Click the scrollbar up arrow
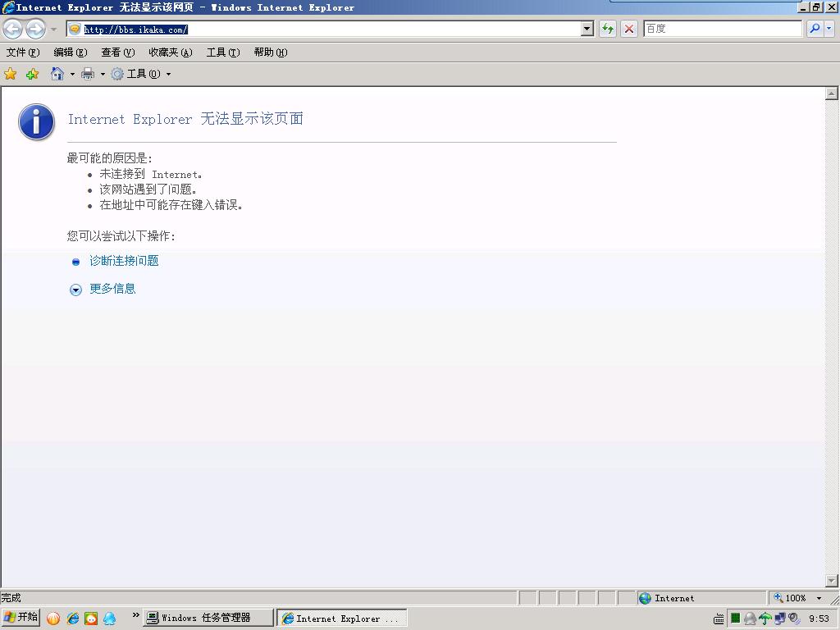 (x=832, y=94)
